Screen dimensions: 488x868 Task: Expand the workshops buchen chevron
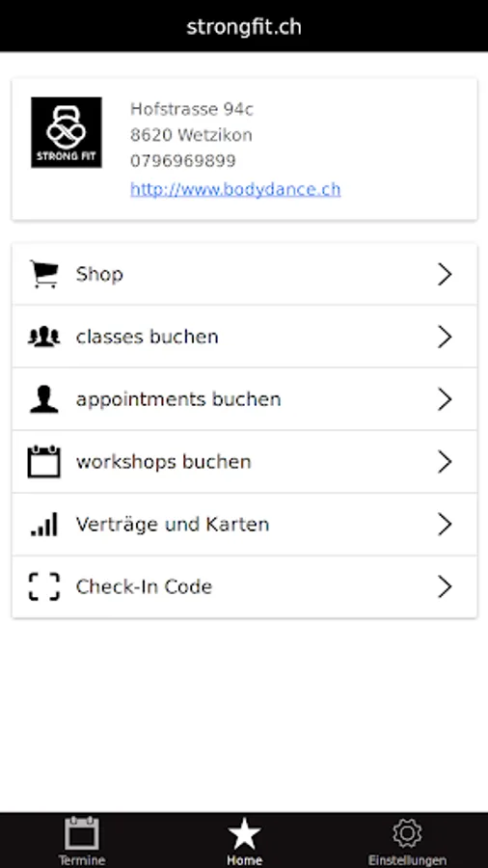point(445,462)
